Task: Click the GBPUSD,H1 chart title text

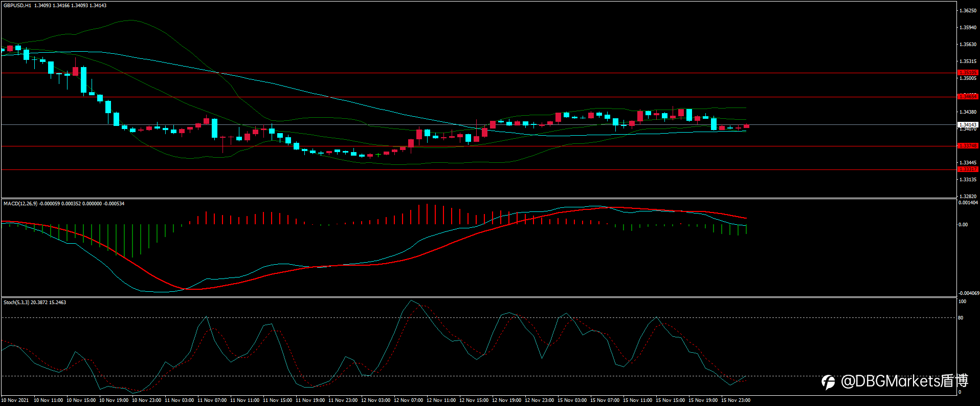Action: pos(17,6)
